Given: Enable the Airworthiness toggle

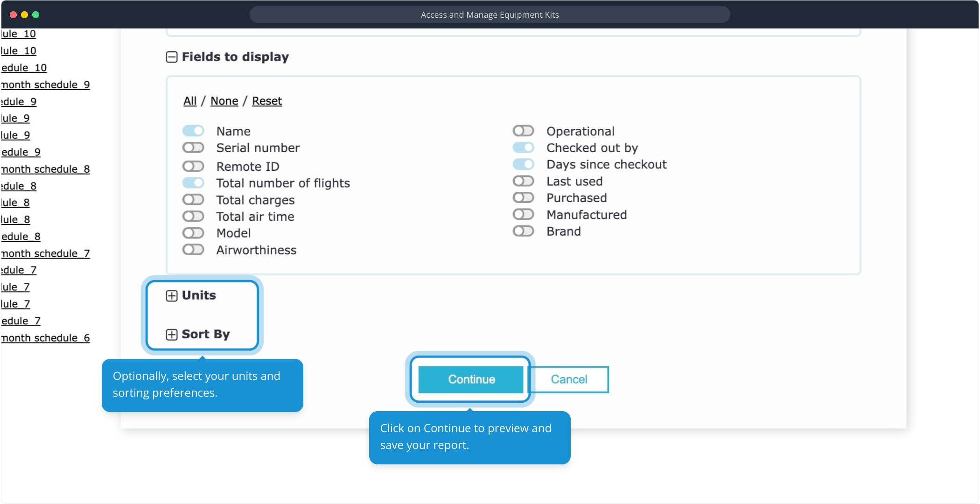Looking at the screenshot, I should [x=193, y=250].
